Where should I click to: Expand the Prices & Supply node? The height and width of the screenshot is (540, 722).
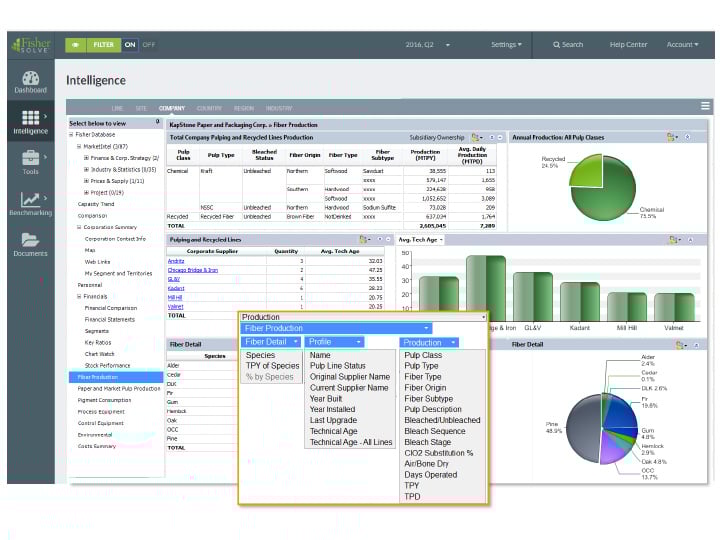[87, 181]
